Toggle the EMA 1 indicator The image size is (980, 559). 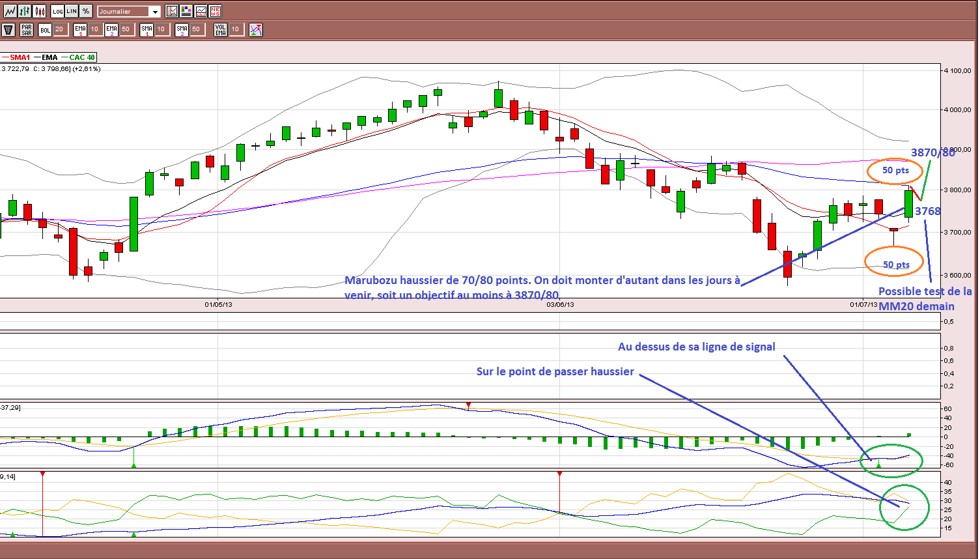click(x=80, y=30)
